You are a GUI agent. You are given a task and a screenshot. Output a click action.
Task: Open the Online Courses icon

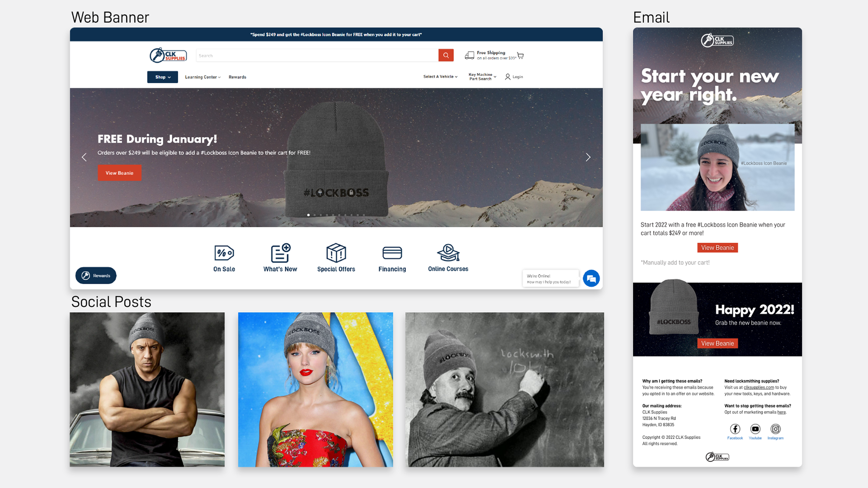pyautogui.click(x=448, y=253)
